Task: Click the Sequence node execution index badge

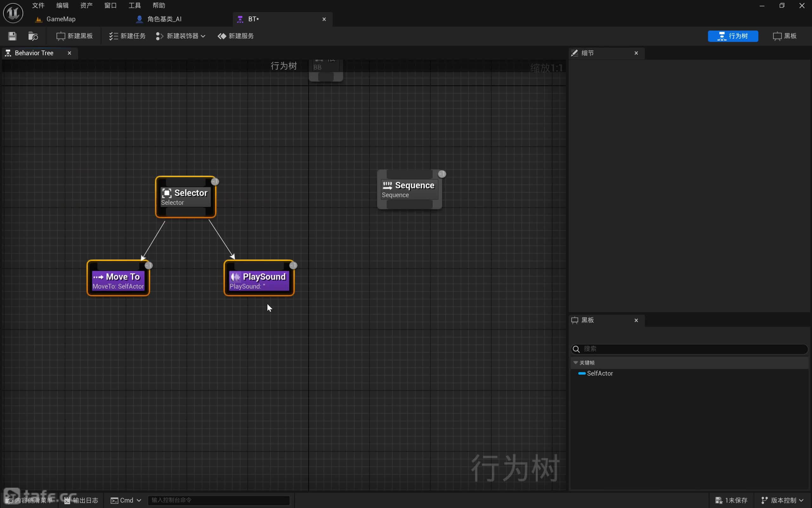Action: [x=442, y=174]
